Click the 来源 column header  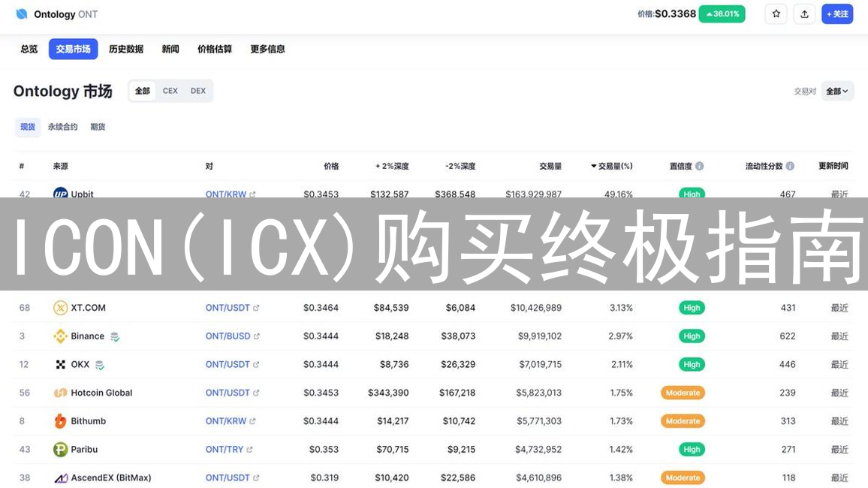pyautogui.click(x=60, y=166)
